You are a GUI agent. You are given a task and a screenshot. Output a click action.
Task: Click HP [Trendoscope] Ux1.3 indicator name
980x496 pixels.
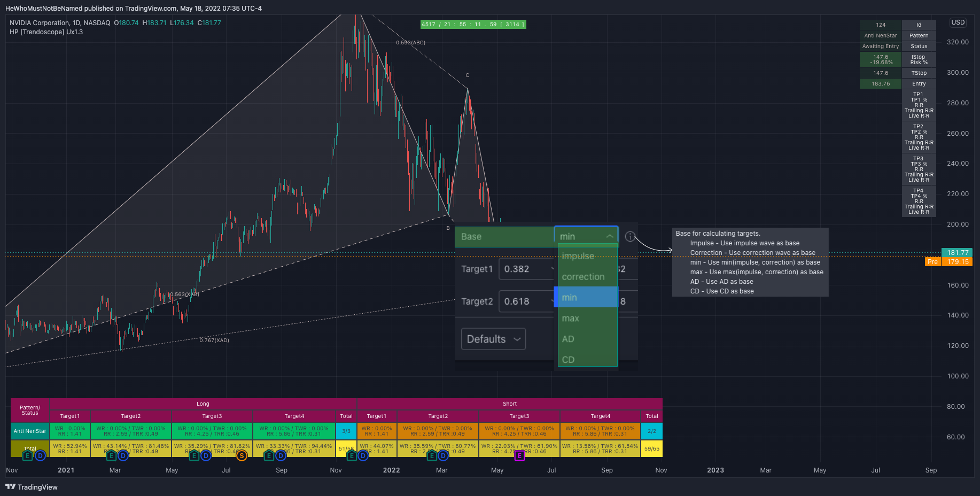coord(46,32)
